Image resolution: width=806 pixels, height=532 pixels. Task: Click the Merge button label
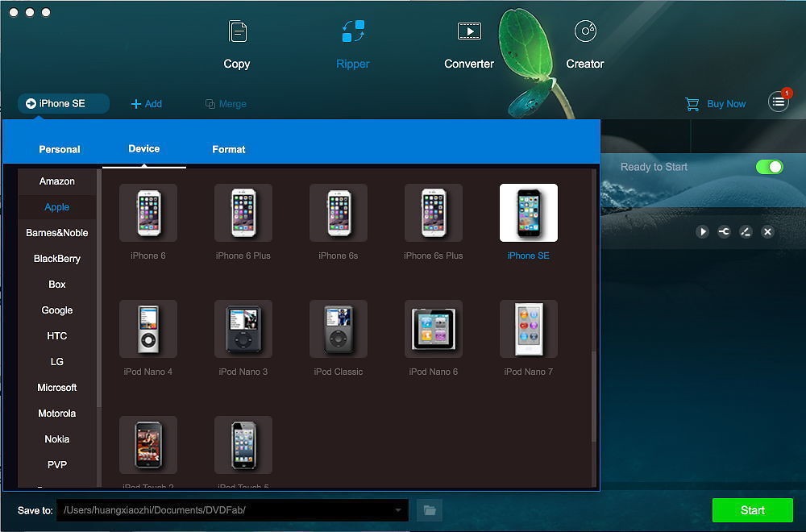(x=232, y=104)
